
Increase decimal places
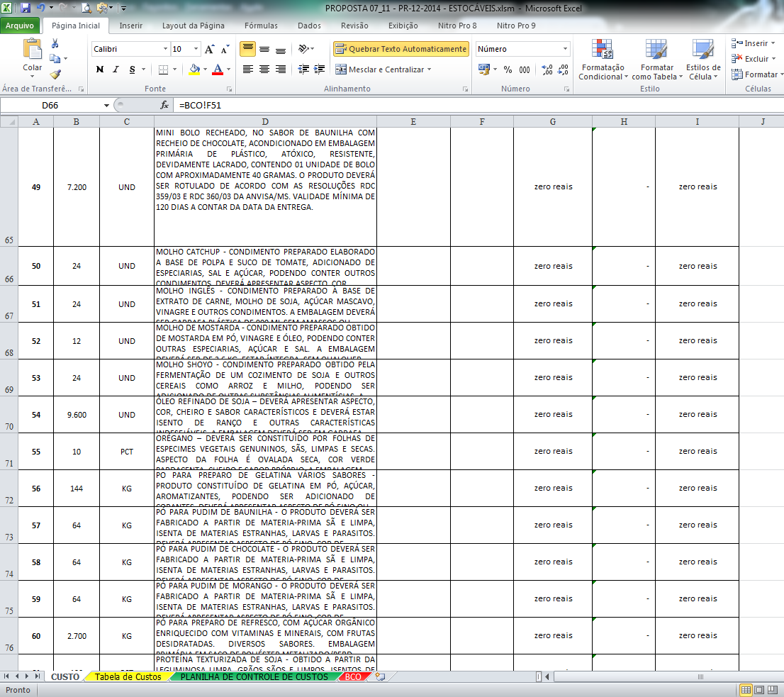coord(547,69)
